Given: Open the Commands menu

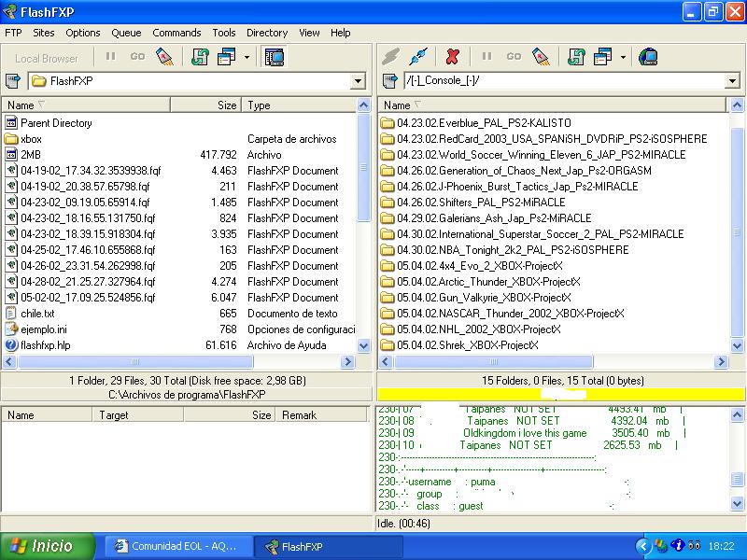Looking at the screenshot, I should [176, 33].
